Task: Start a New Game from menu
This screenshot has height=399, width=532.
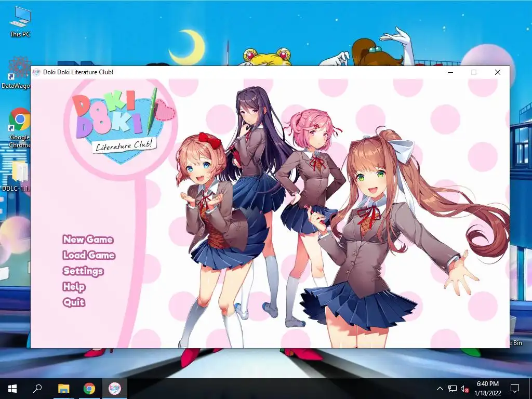Action: [x=88, y=240]
